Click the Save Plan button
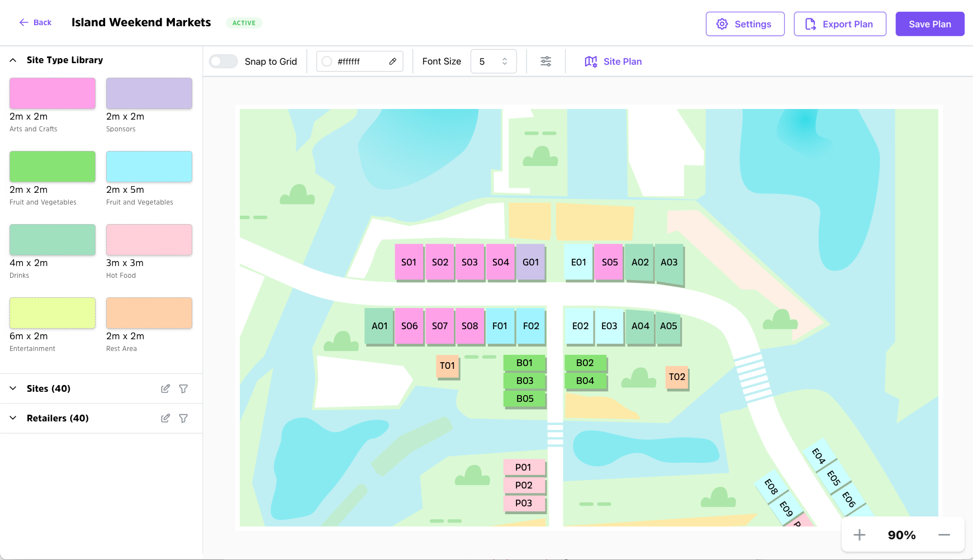973x560 pixels. tap(929, 24)
